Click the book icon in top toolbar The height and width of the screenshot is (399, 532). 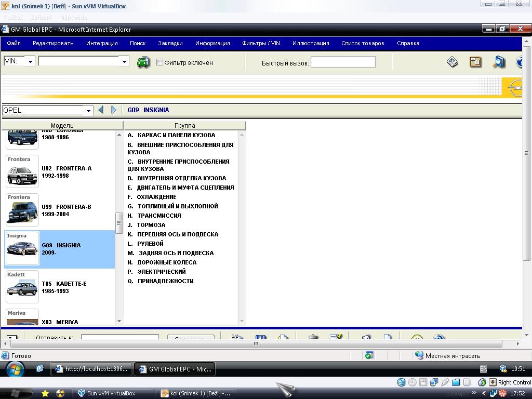[x=453, y=62]
